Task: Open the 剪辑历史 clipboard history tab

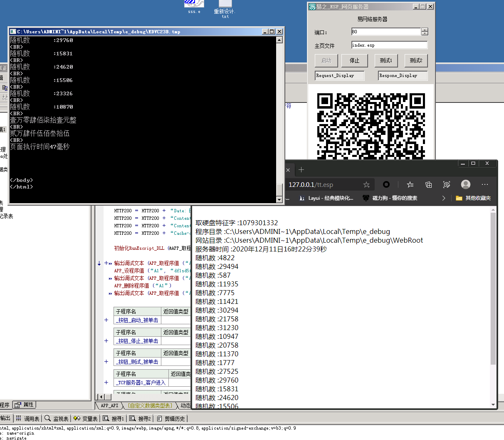Action: tap(171, 418)
